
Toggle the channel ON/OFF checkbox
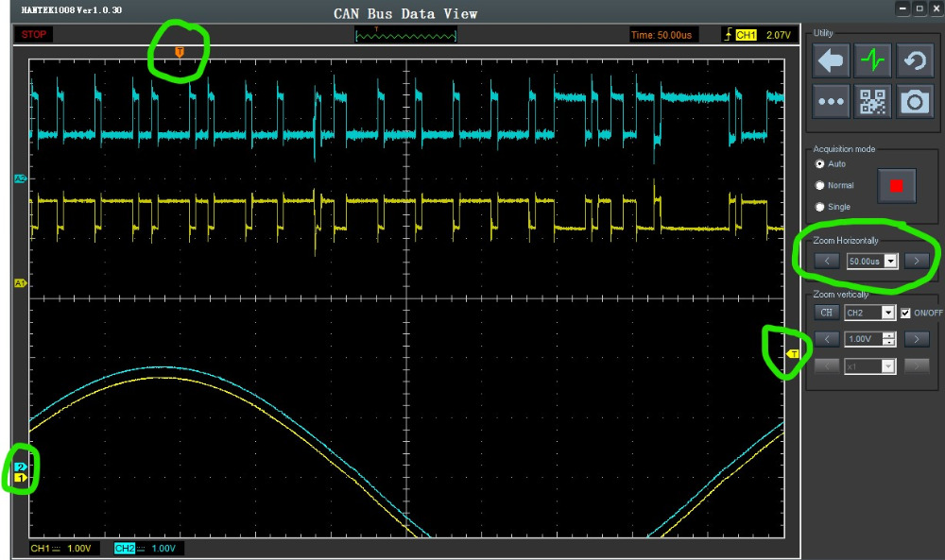pos(905,313)
